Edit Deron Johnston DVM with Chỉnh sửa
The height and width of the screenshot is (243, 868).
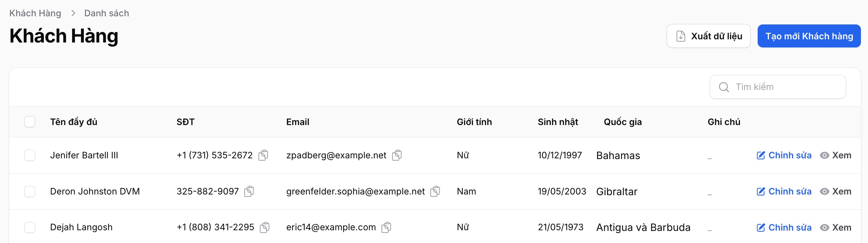tap(784, 191)
